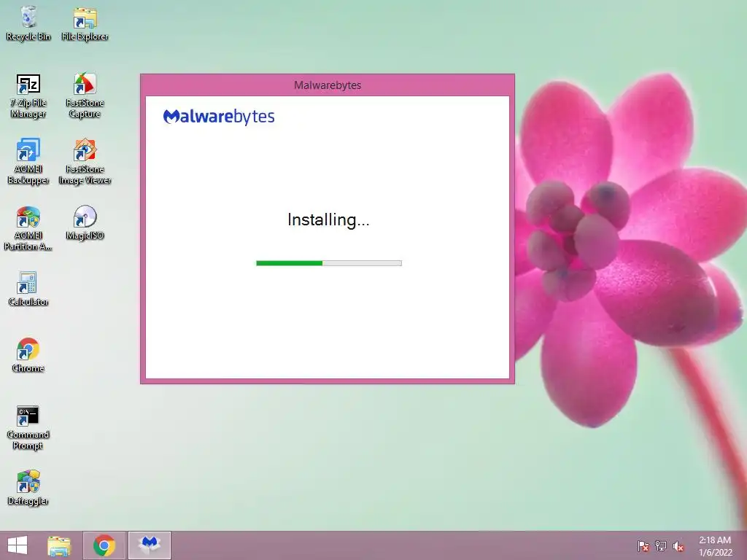Click the green installation progress bar
Viewport: 747px width, 560px height.
coord(329,262)
